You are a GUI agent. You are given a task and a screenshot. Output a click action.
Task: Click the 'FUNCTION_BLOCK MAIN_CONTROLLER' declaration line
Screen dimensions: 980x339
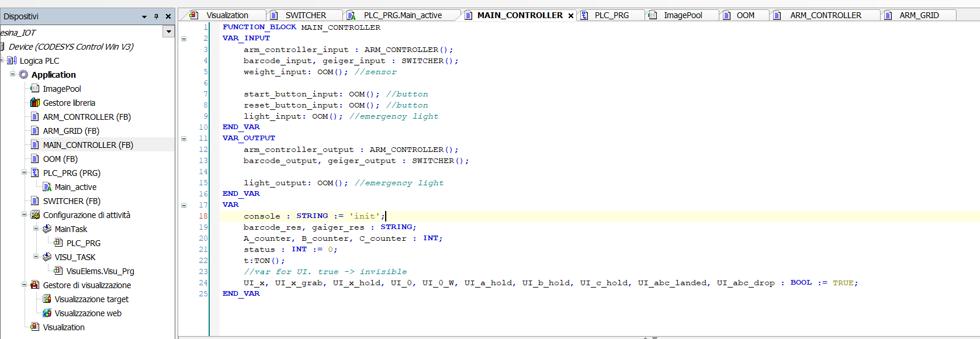tap(301, 27)
